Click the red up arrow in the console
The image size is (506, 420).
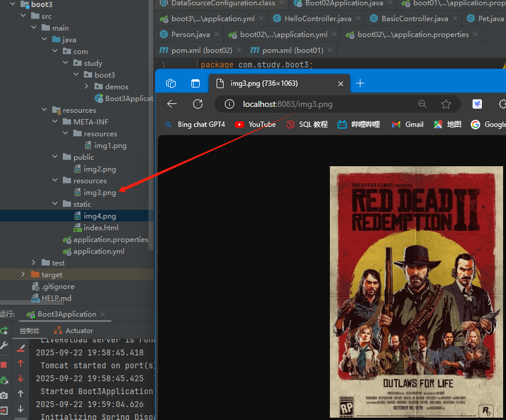coord(21,363)
